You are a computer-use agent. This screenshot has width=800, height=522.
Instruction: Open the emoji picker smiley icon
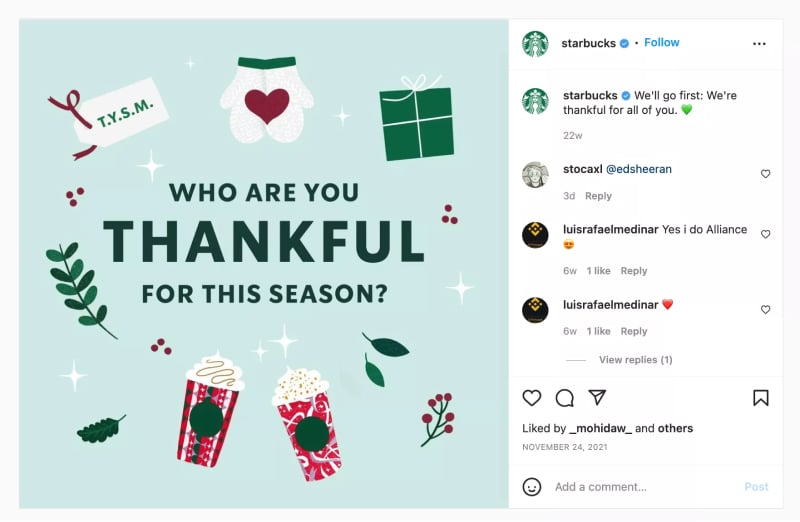click(x=532, y=487)
